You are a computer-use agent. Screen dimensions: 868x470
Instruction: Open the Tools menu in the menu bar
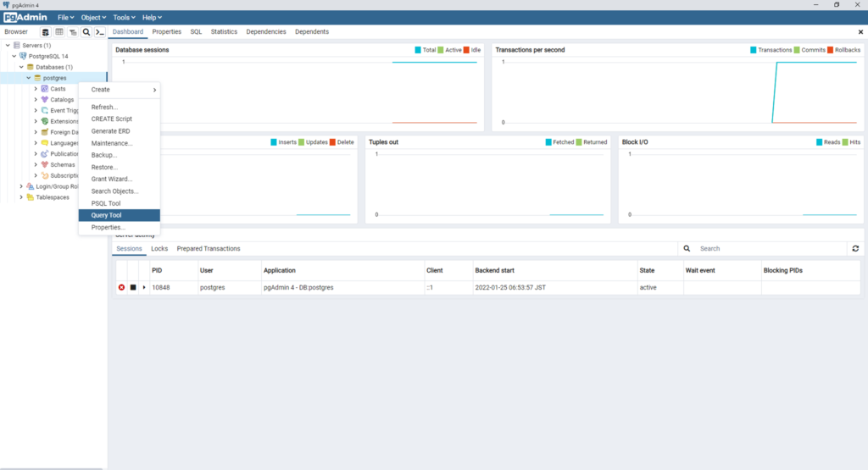pyautogui.click(x=122, y=17)
